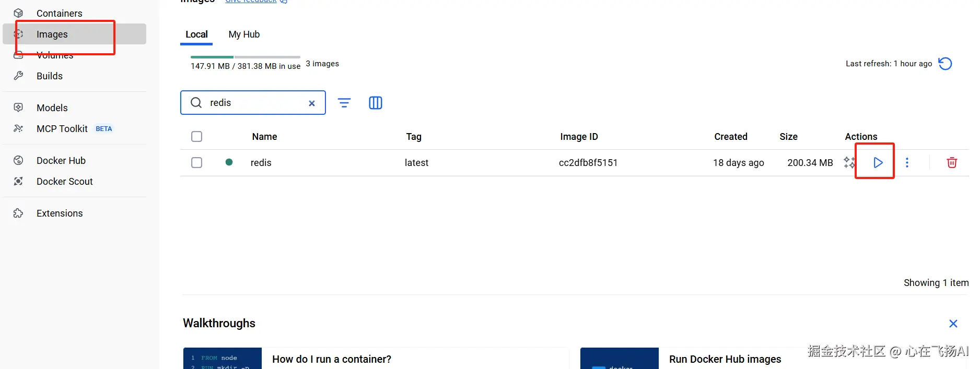The height and width of the screenshot is (369, 980).
Task: Clear the redis search text
Action: point(312,103)
